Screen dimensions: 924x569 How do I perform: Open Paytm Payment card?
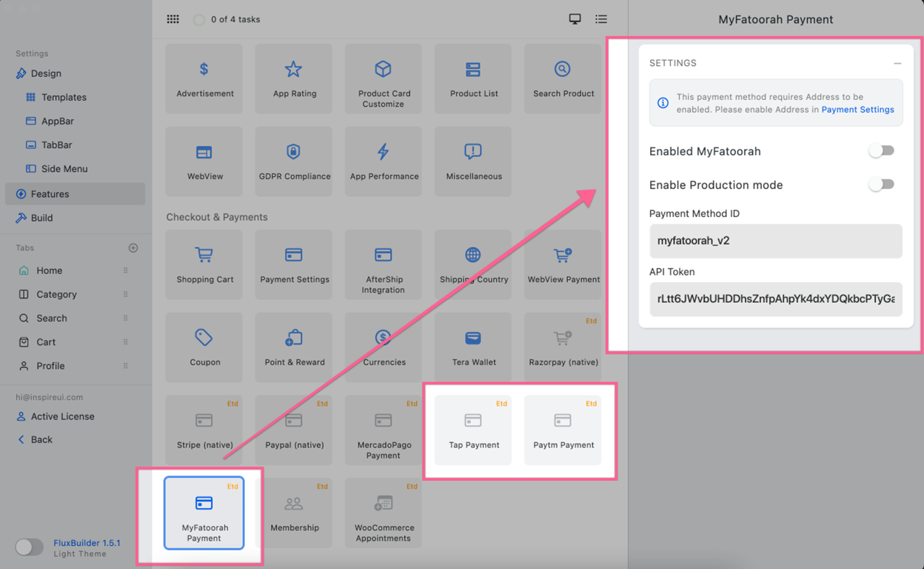point(563,430)
